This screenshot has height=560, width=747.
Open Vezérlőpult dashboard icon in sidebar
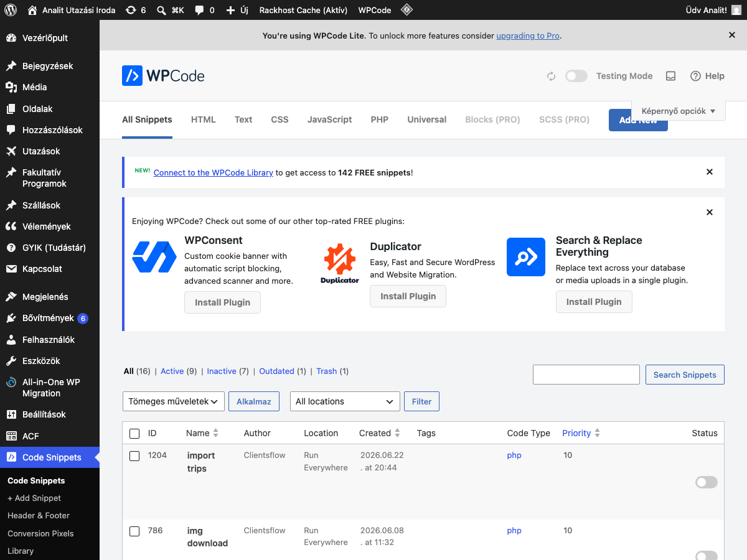(11, 38)
